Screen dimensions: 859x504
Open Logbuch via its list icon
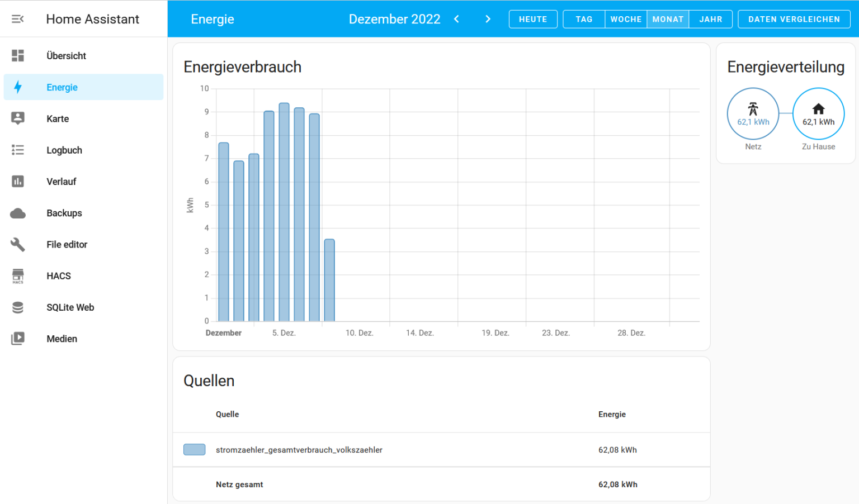18,150
